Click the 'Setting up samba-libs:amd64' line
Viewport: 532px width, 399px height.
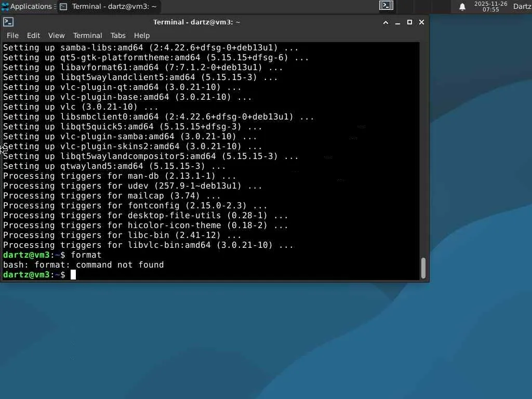tap(151, 48)
